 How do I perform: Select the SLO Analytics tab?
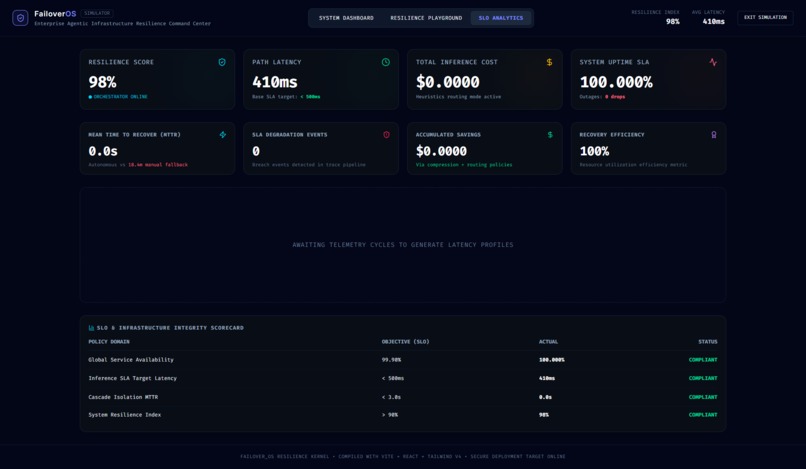pyautogui.click(x=501, y=18)
